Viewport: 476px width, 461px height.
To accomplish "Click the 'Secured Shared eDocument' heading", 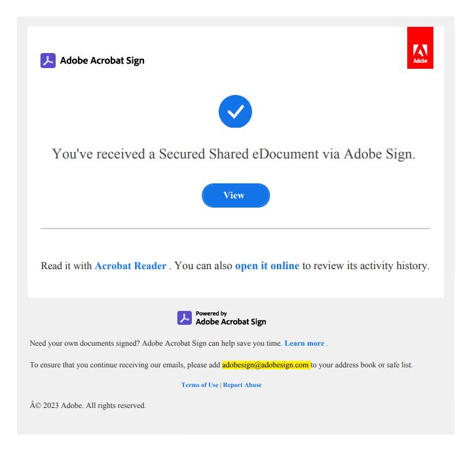I will (234, 155).
